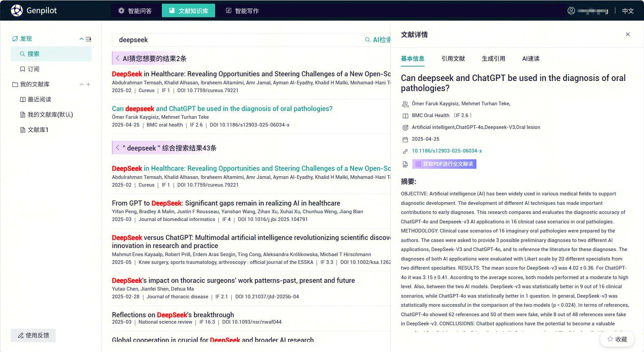Screen dimensions: 644x352
Task: Open From GPT to DeepSeek article
Action: (226, 203)
